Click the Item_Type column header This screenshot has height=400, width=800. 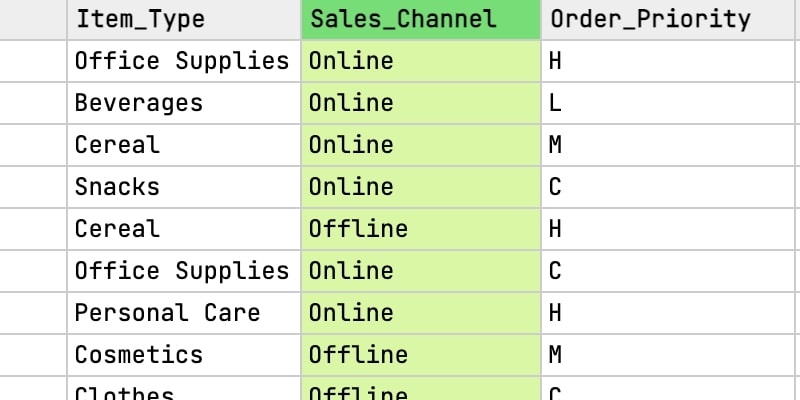(184, 19)
